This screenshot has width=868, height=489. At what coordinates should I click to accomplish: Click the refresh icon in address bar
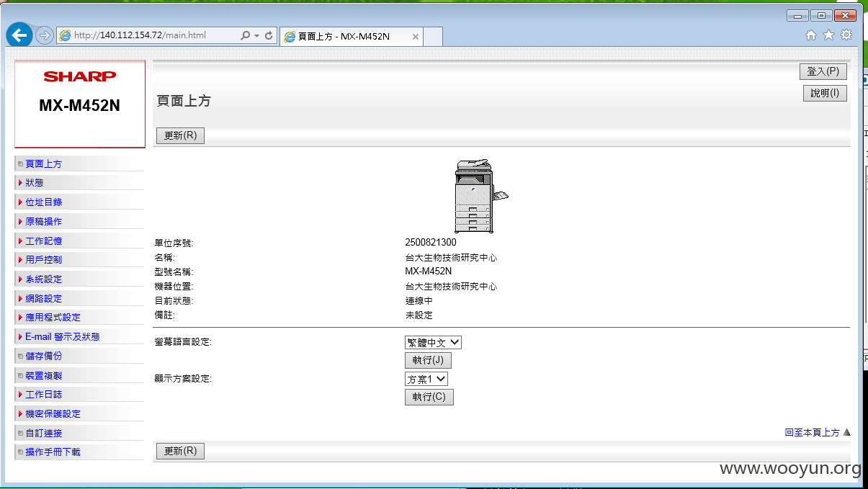coord(269,35)
